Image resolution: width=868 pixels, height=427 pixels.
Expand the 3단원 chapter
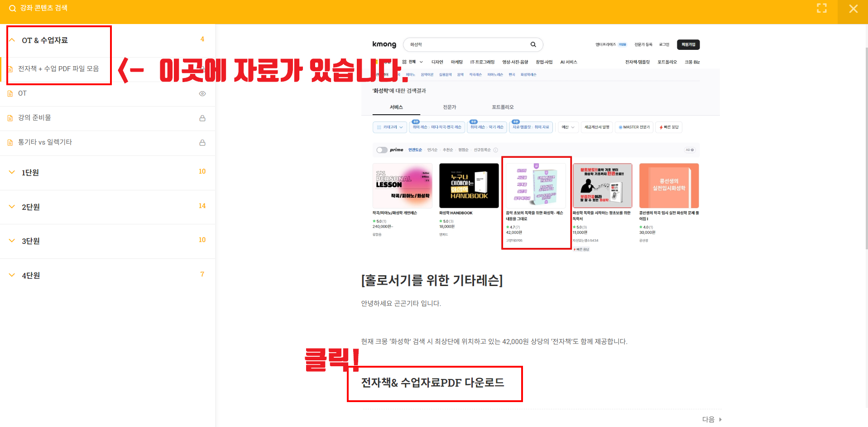12,241
